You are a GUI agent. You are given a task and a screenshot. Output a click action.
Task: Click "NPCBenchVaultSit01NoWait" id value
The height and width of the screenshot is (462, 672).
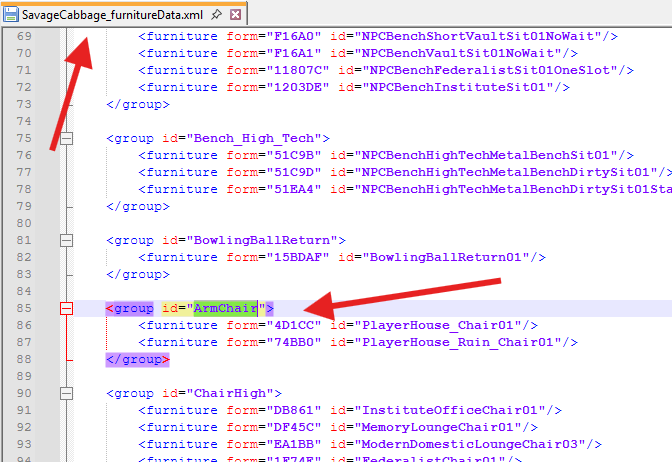pos(458,54)
